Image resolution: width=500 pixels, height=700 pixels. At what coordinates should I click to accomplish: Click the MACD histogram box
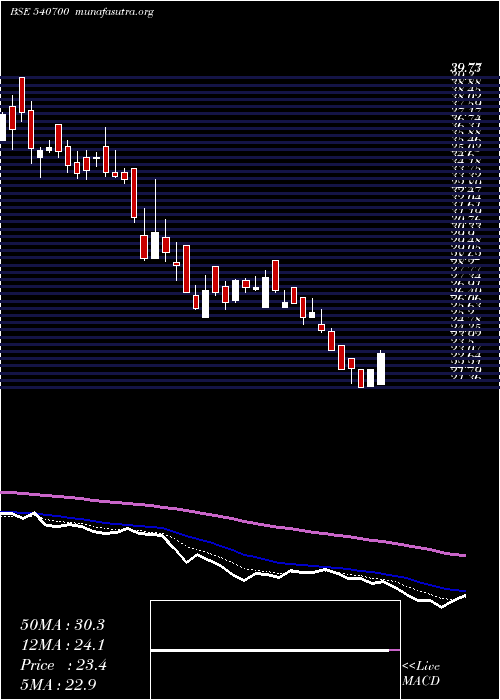(x=275, y=650)
